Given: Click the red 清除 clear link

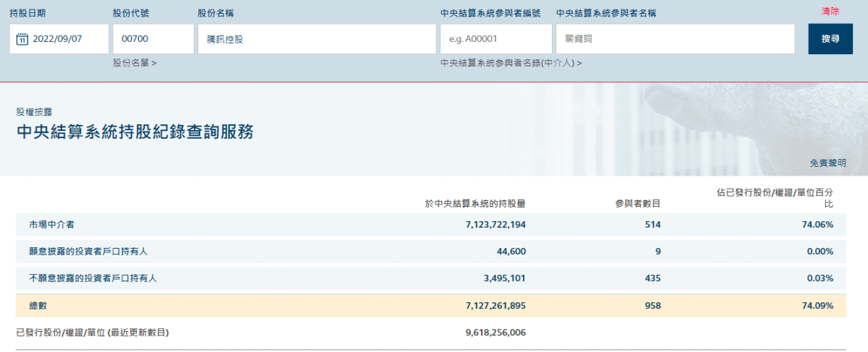Looking at the screenshot, I should coord(830,12).
